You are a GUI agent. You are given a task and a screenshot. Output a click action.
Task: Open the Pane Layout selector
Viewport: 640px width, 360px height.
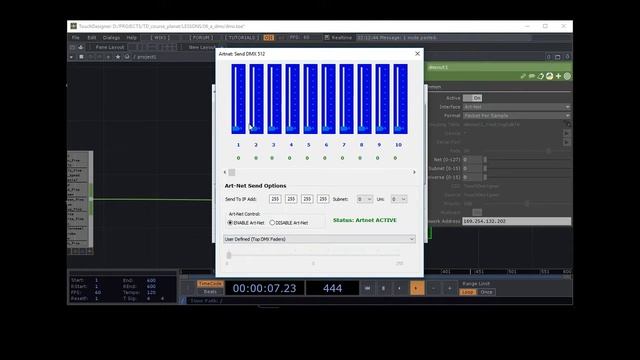[x=110, y=47]
